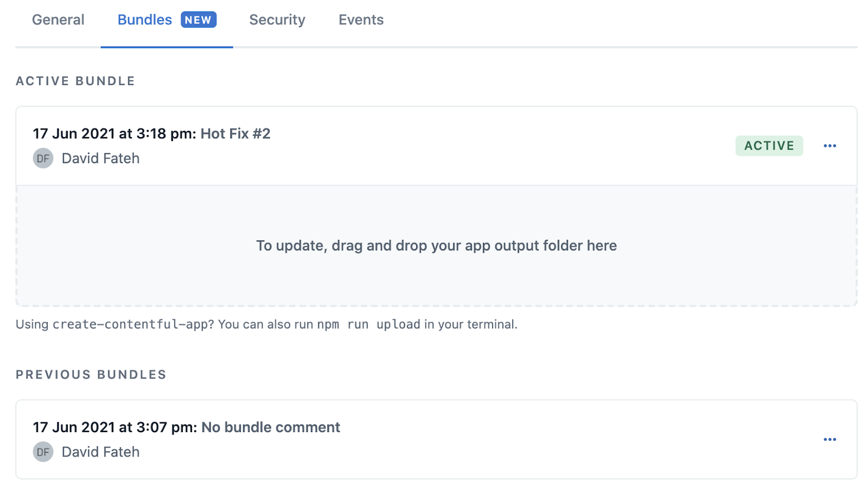
Task: Open the active bundle's three-dot actions menu
Action: (829, 146)
